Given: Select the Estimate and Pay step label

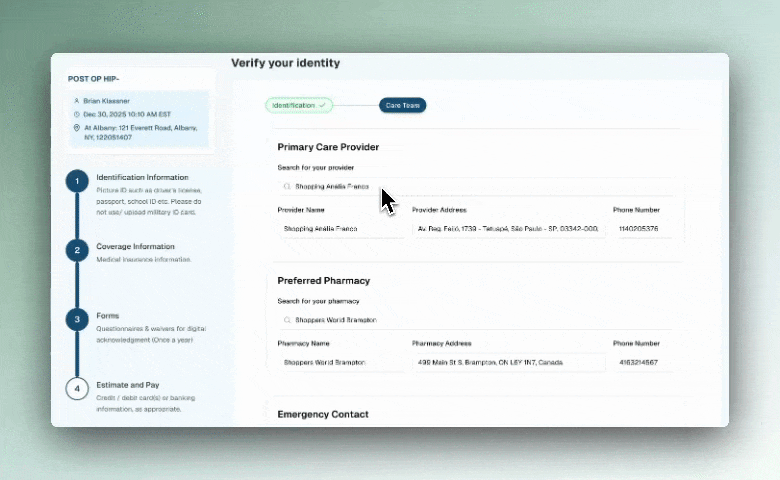Looking at the screenshot, I should 127,385.
